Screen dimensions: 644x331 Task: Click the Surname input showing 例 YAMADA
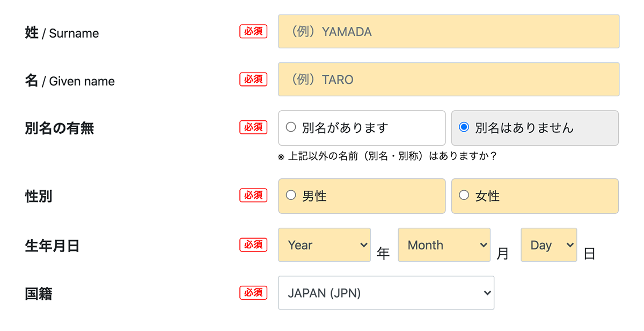449,32
